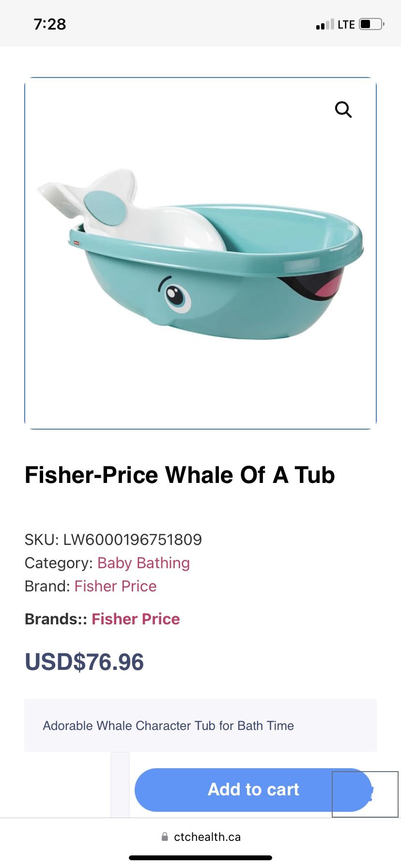This screenshot has width=401, height=868.
Task: Click the LTE network indicator
Action: tap(346, 25)
